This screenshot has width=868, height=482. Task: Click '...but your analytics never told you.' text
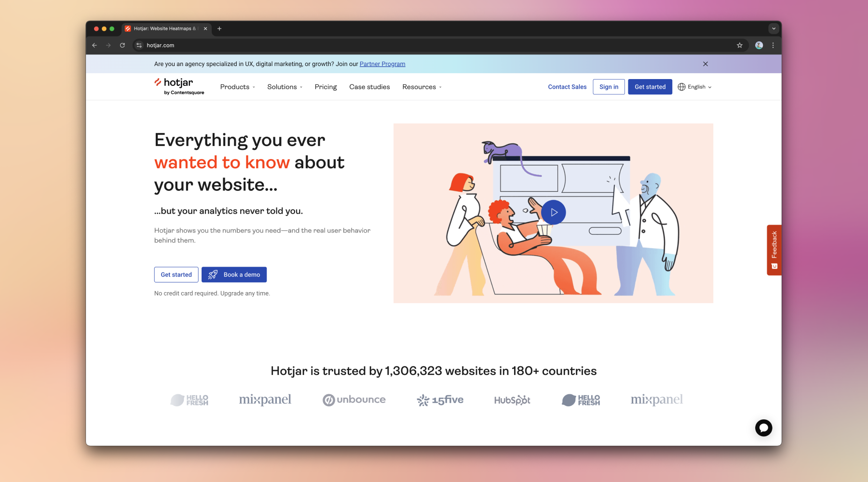coord(229,211)
